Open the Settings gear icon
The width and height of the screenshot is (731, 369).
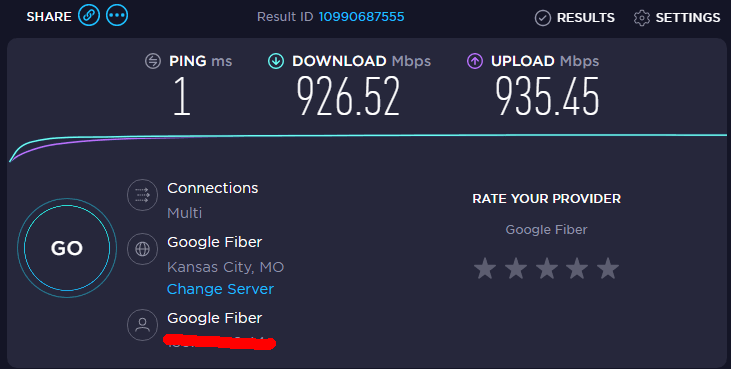tap(642, 18)
